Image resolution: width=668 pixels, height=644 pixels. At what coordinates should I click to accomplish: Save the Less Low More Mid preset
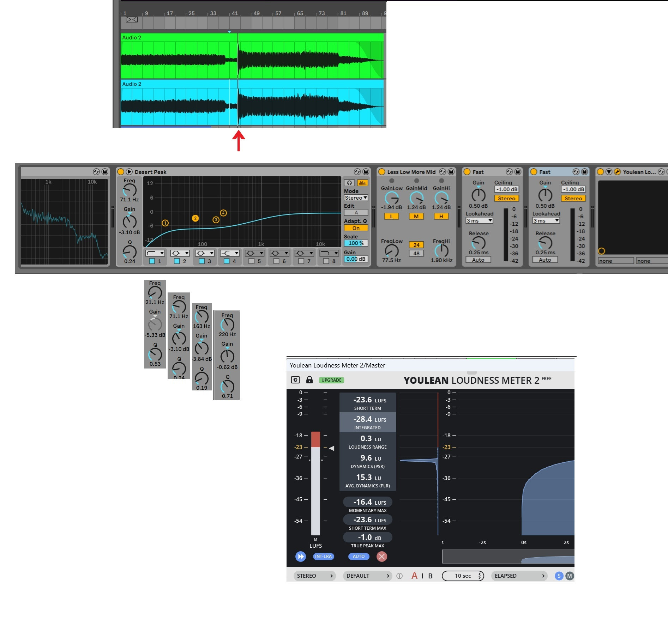pyautogui.click(x=451, y=172)
